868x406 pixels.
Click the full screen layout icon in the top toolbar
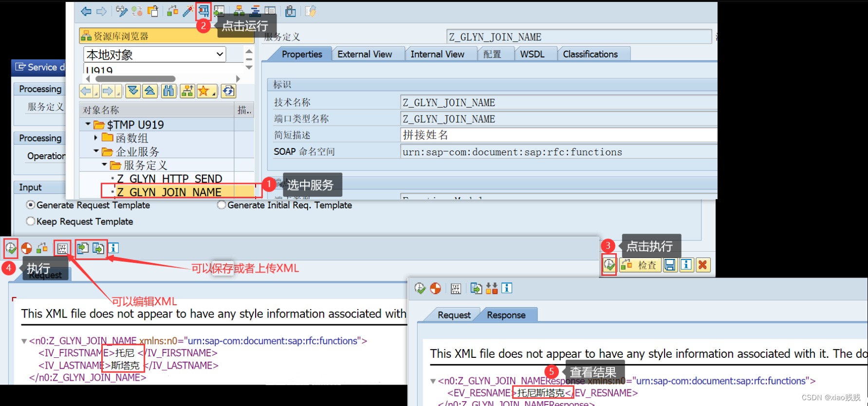pyautogui.click(x=270, y=11)
